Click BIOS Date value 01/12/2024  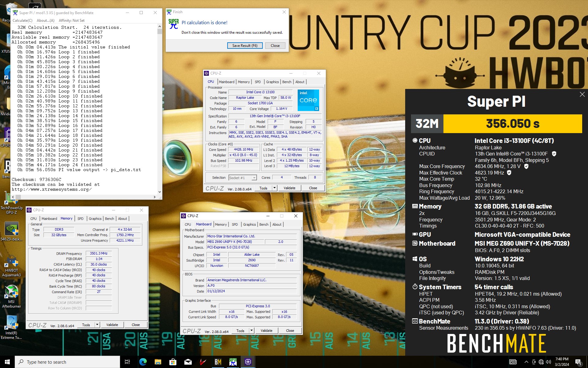(251, 291)
